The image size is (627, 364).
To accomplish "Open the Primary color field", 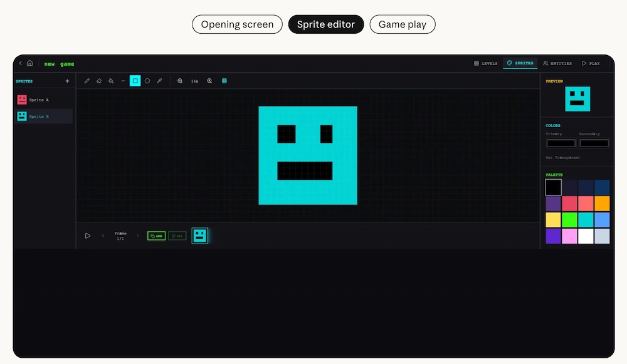I will pyautogui.click(x=561, y=143).
